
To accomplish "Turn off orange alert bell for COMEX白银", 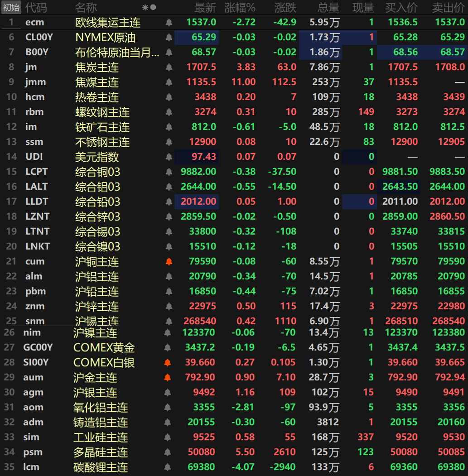I will [x=168, y=363].
